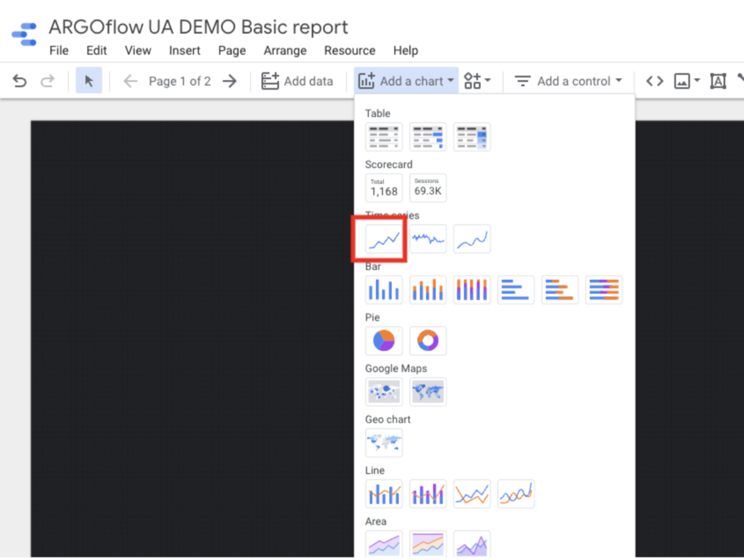Insert the Combo chart under Line
The width and height of the screenshot is (744, 560).
pyautogui.click(x=384, y=493)
